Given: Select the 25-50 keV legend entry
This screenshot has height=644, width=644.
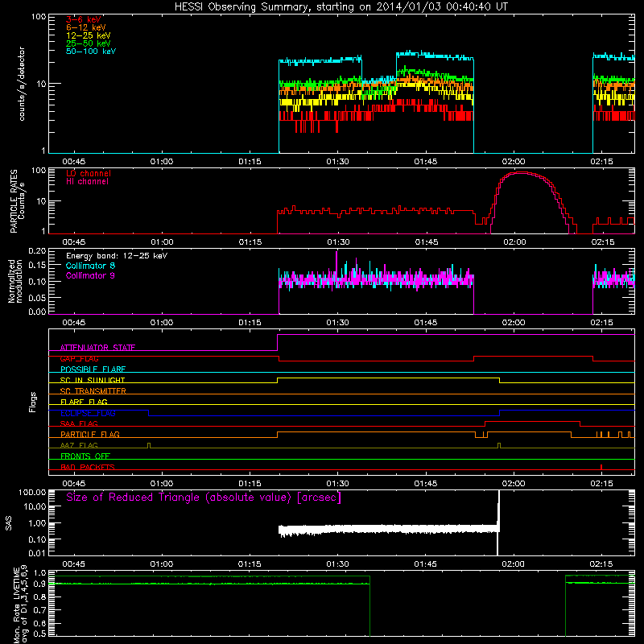Looking at the screenshot, I should 88,43.
